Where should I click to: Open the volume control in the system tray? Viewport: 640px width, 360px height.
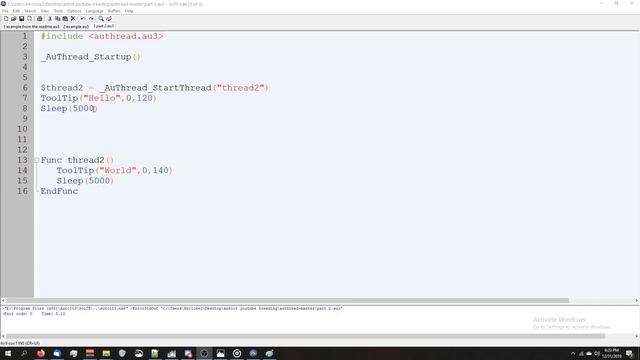[x=597, y=353]
